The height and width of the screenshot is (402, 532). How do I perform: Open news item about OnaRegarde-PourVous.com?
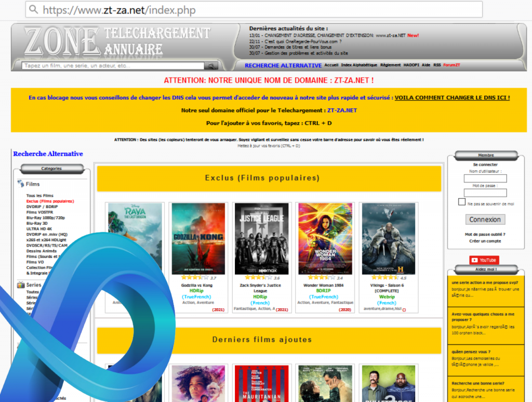295,42
